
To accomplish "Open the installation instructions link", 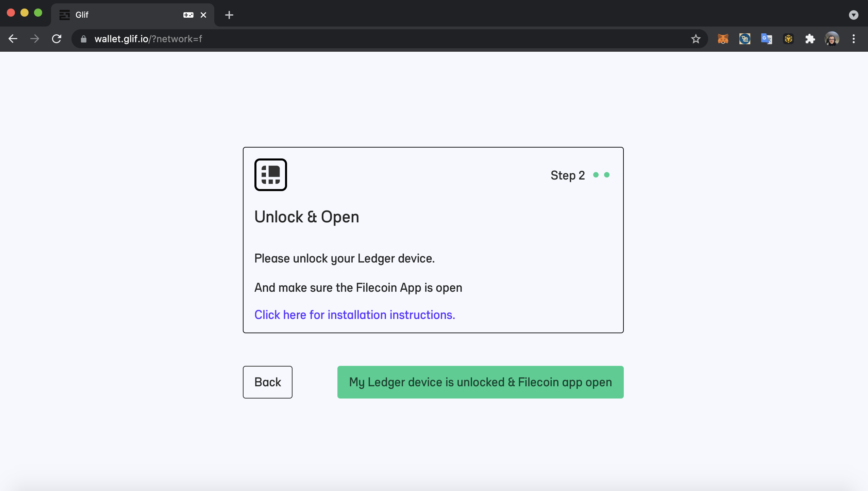I will coord(355,315).
